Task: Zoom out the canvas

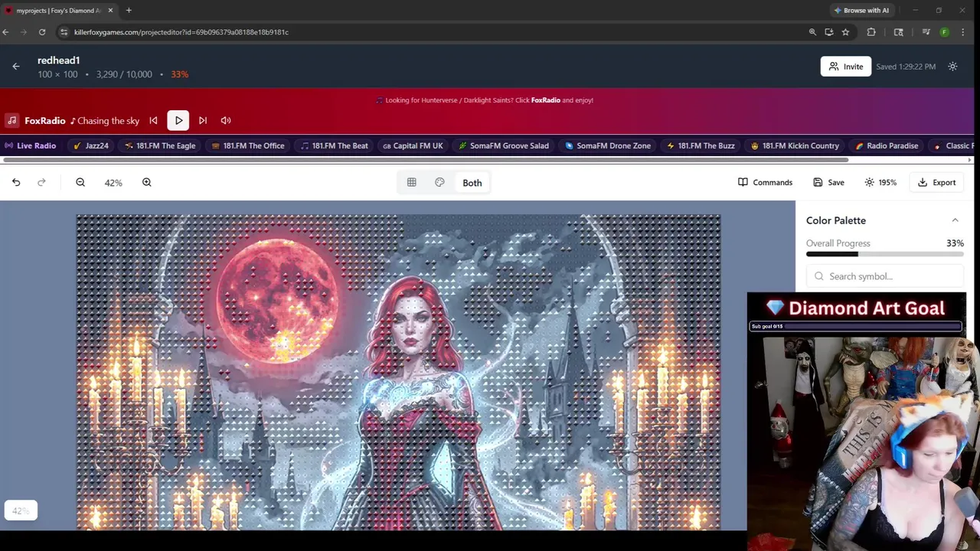Action: (x=80, y=182)
